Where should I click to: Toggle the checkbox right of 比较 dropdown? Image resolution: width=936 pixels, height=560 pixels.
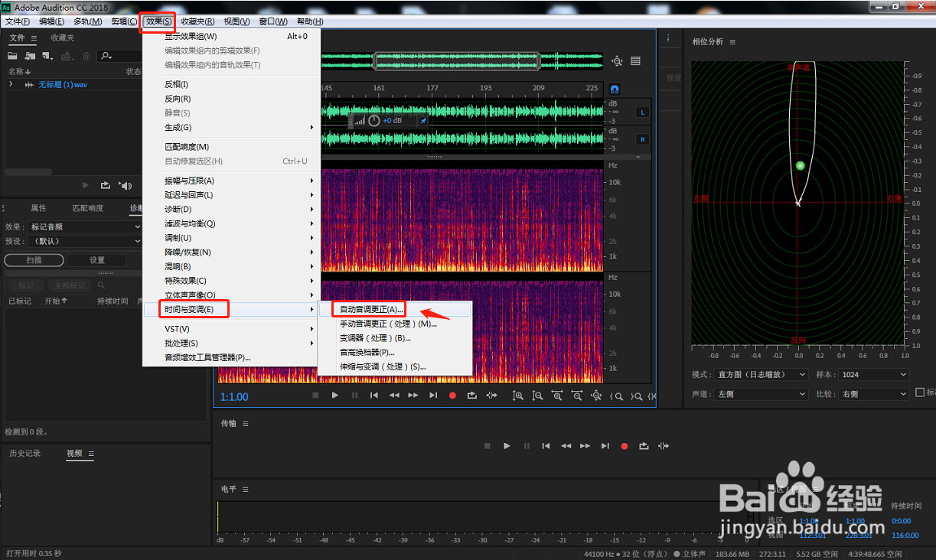pyautogui.click(x=921, y=393)
